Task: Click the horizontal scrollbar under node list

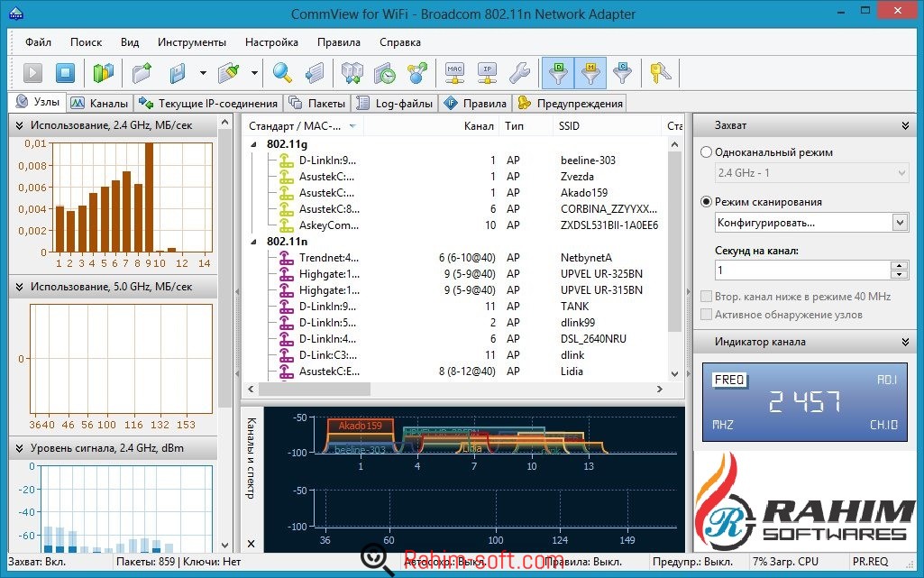Action: pos(316,390)
